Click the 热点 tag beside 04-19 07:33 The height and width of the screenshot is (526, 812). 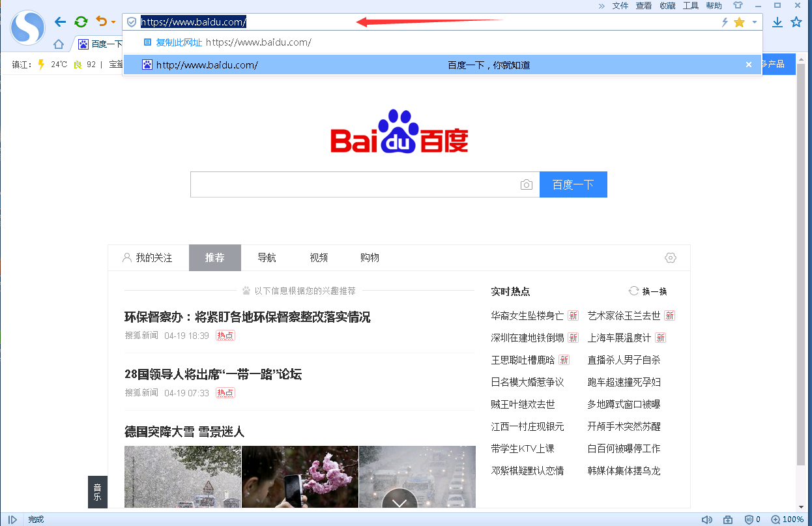pyautogui.click(x=225, y=394)
